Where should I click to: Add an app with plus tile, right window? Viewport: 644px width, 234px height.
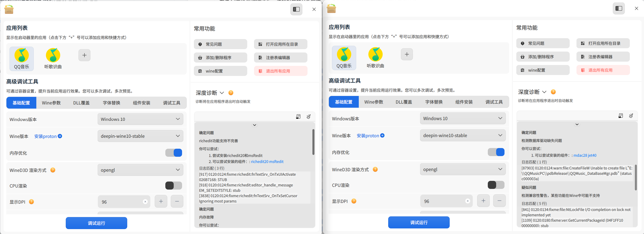(x=407, y=54)
